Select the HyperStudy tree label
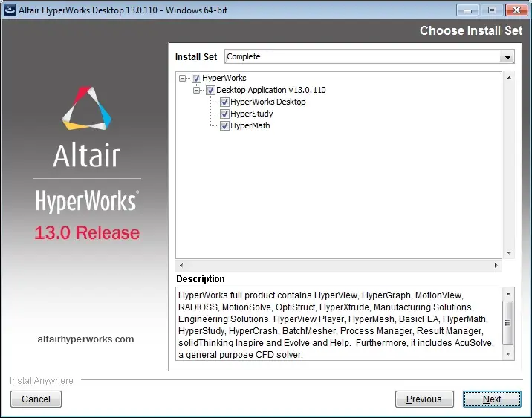Viewport: 532px width, 418px height. click(251, 114)
